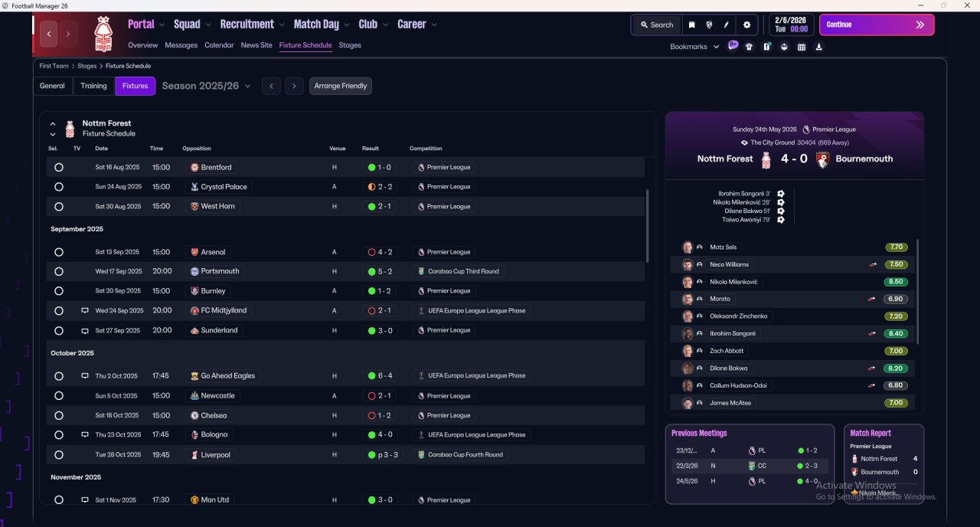Click Matz Sels player face thumbnail

tap(688, 247)
